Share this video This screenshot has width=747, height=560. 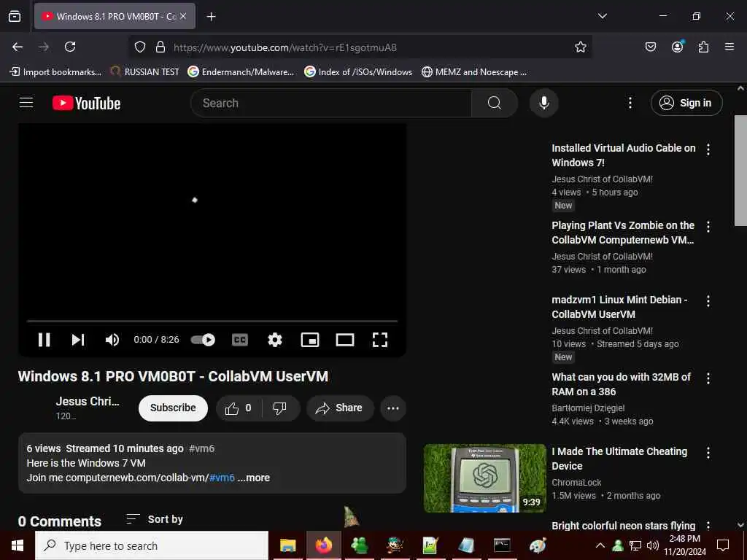340,408
